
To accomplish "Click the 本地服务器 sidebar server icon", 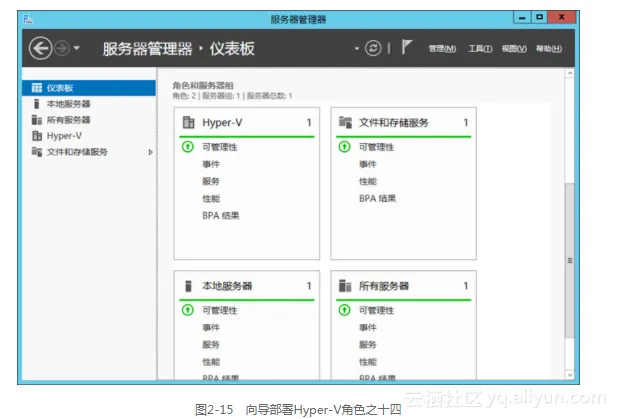I will 37,104.
